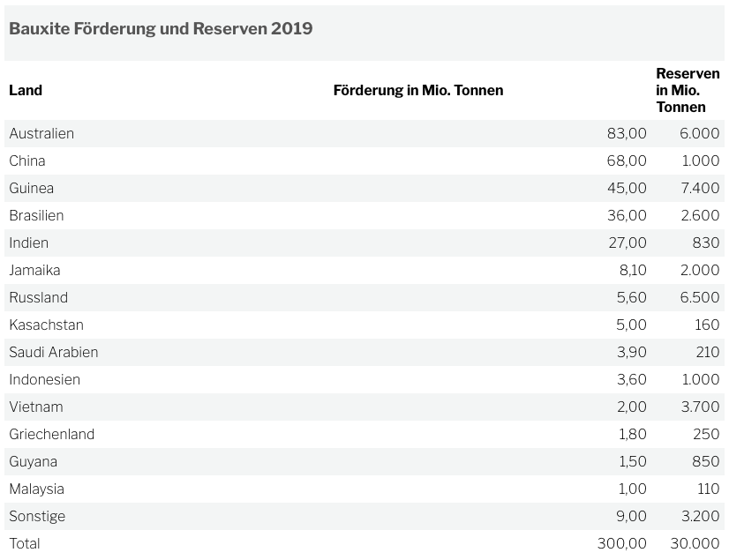Click Kasachstan's reserves value 160

(x=707, y=325)
